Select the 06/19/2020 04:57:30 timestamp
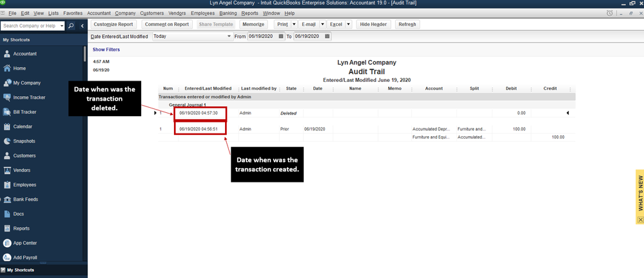644x278 pixels. pos(199,113)
